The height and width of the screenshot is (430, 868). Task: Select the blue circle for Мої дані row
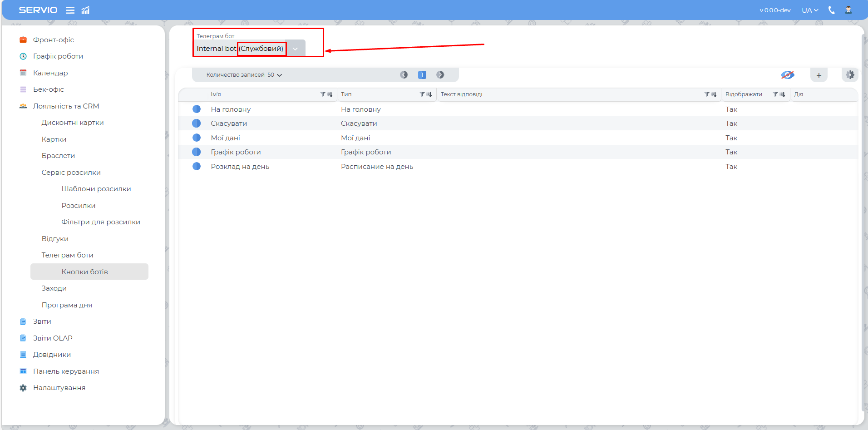(x=197, y=138)
